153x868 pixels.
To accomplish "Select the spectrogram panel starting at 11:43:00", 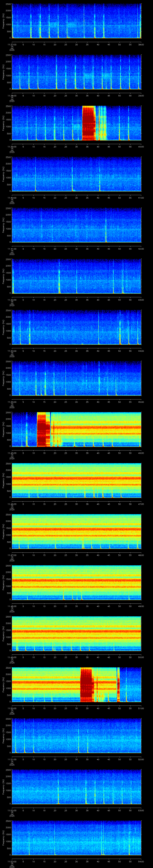I will coord(77,327).
